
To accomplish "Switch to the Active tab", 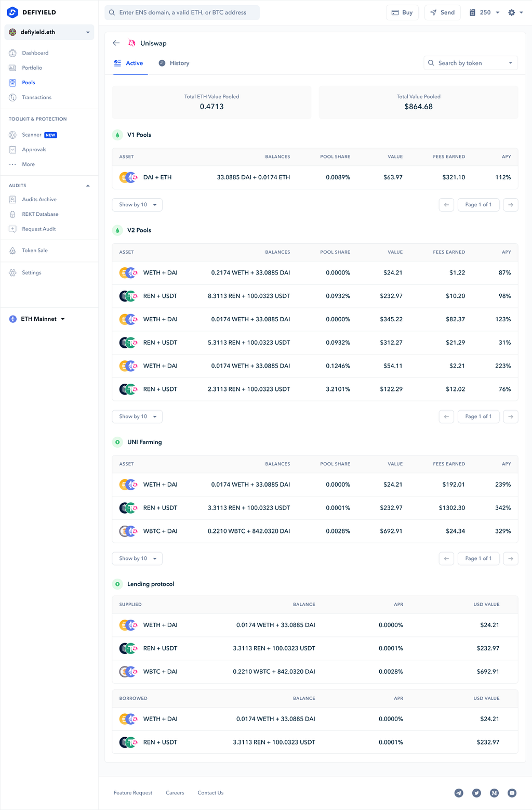I will coord(129,63).
